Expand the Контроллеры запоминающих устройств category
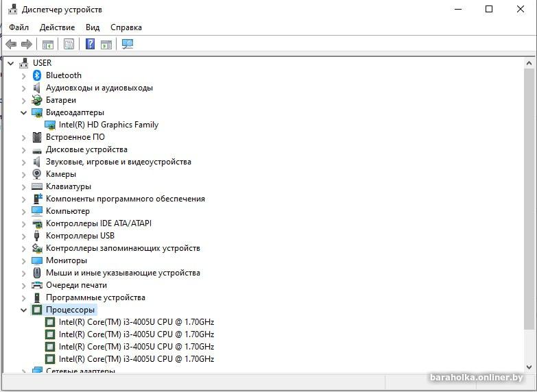 (23, 248)
